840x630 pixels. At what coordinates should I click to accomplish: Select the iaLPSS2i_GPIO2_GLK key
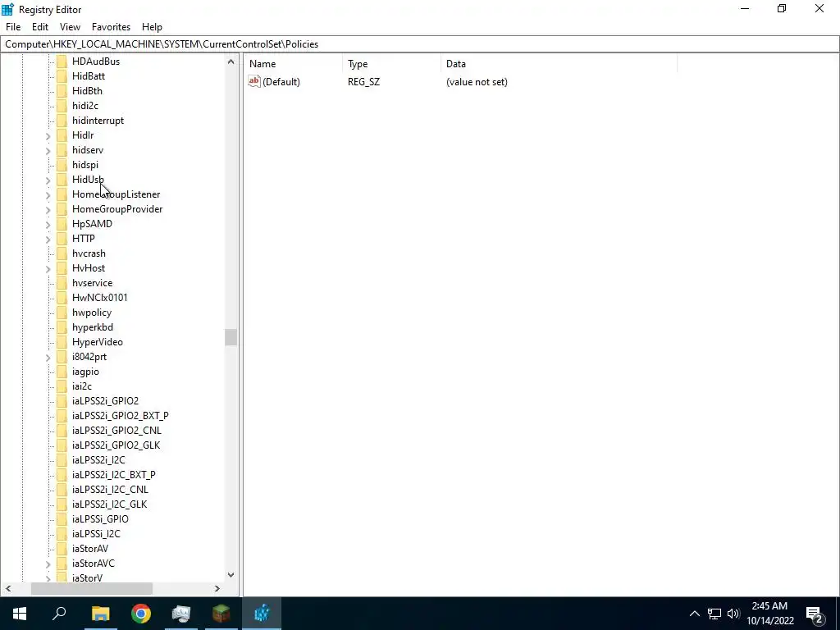point(116,445)
